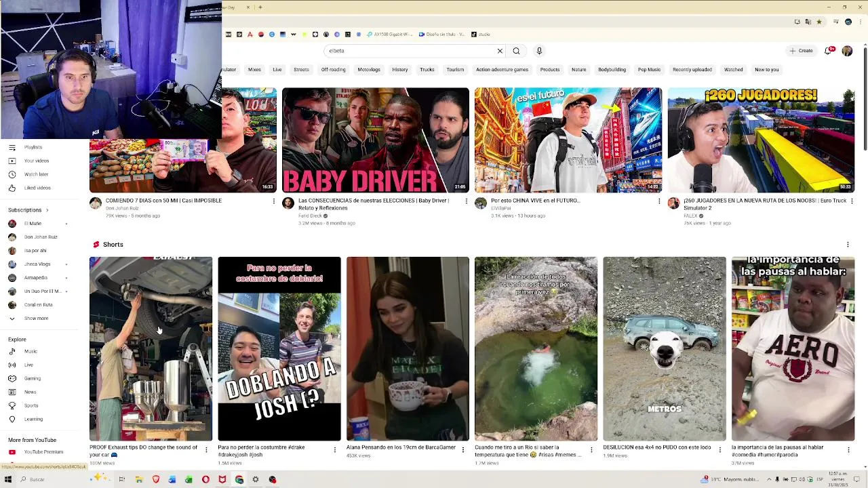The image size is (868, 488).
Task: Choose the Recently uploaded chip
Action: point(692,70)
